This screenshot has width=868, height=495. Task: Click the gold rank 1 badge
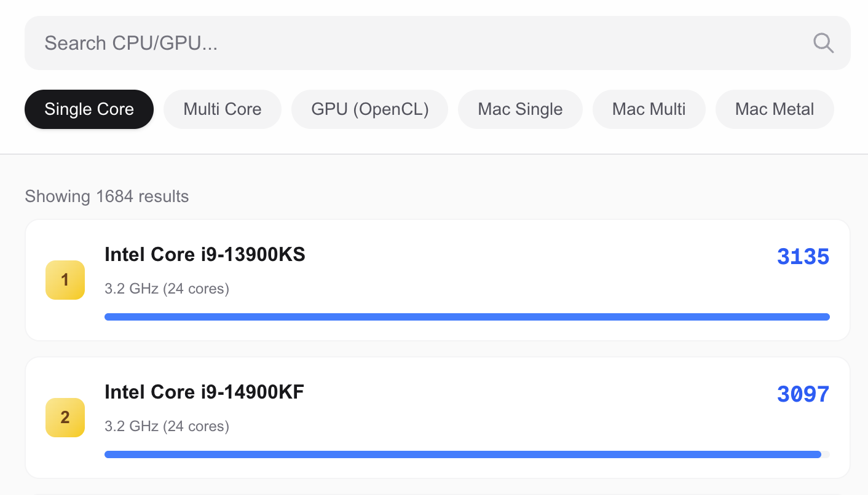coord(65,280)
